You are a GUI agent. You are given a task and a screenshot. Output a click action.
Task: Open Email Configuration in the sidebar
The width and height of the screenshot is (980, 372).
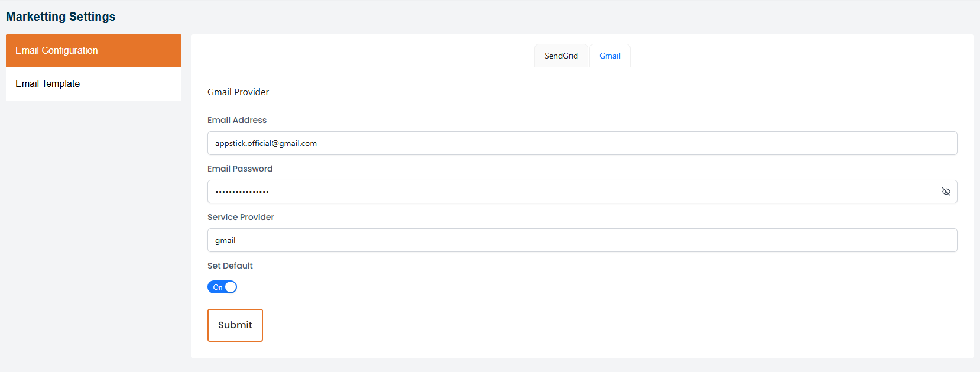93,51
